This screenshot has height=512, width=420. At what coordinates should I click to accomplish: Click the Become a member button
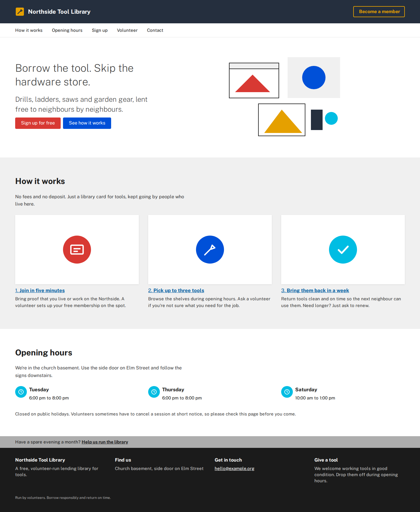(379, 12)
